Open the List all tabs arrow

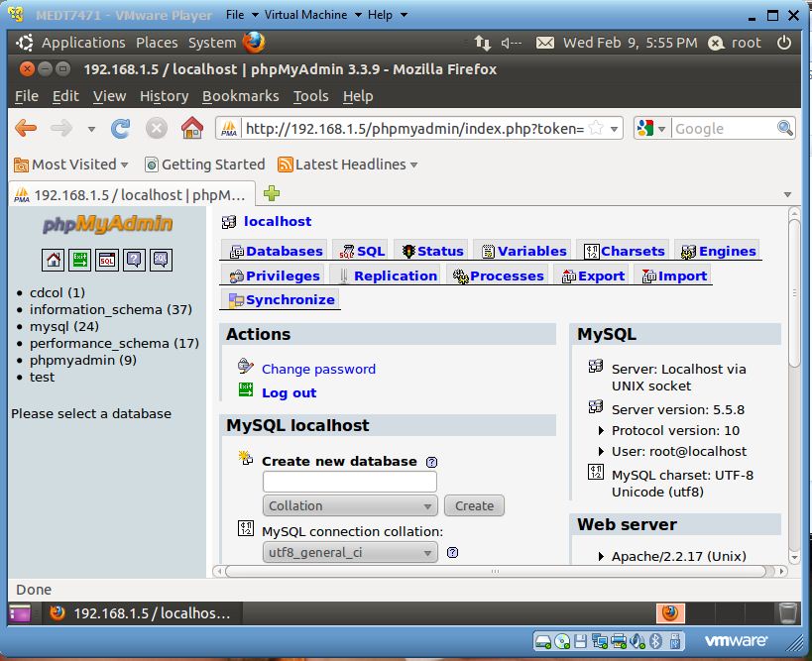pos(787,194)
